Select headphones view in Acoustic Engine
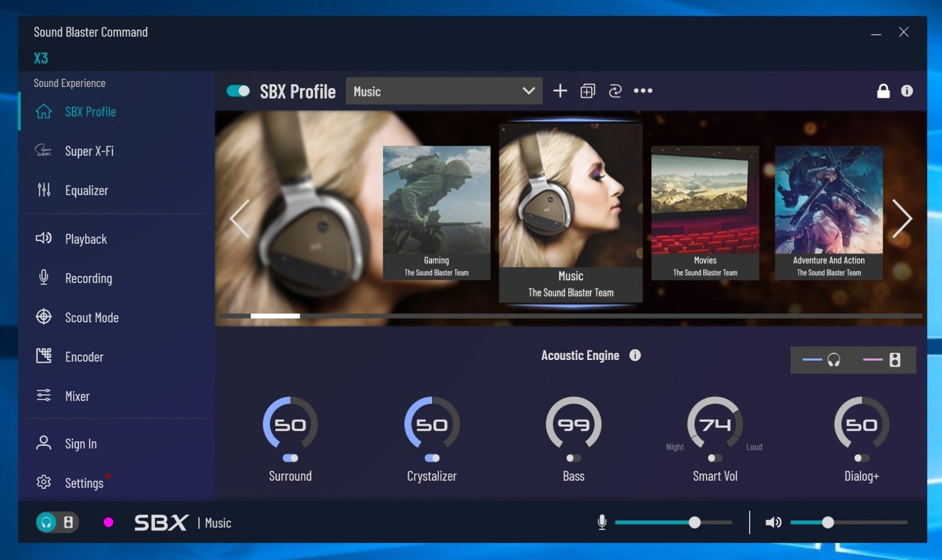This screenshot has height=560, width=942. pyautogui.click(x=822, y=360)
